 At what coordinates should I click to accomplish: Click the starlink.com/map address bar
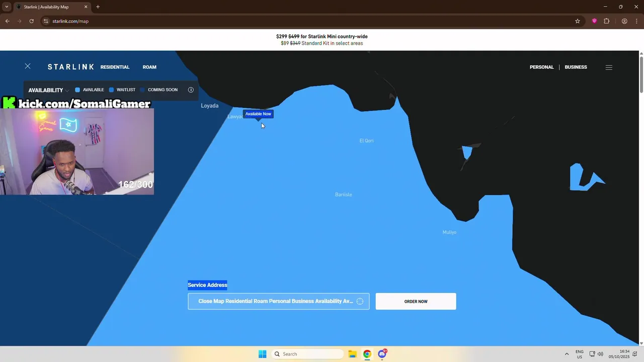coord(70,21)
